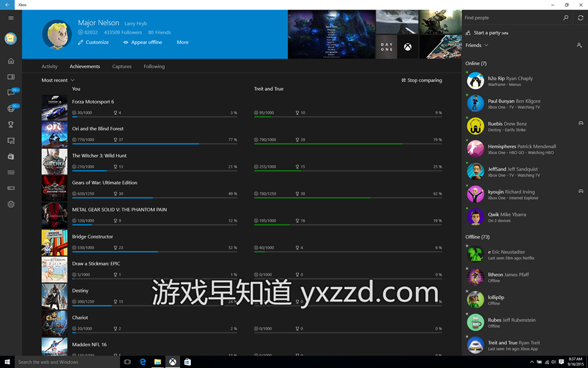Image resolution: width=588 pixels, height=368 pixels.
Task: Switch to the Activity tab
Action: [49, 66]
